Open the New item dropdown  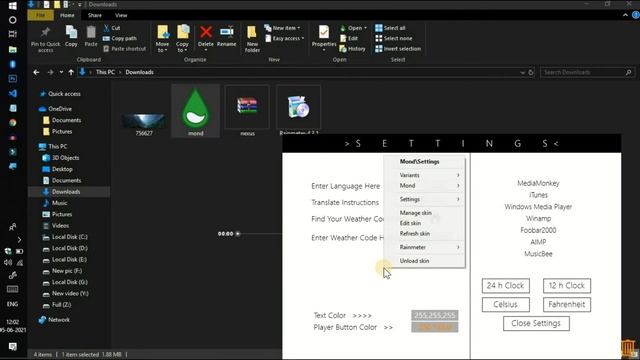tap(282, 28)
